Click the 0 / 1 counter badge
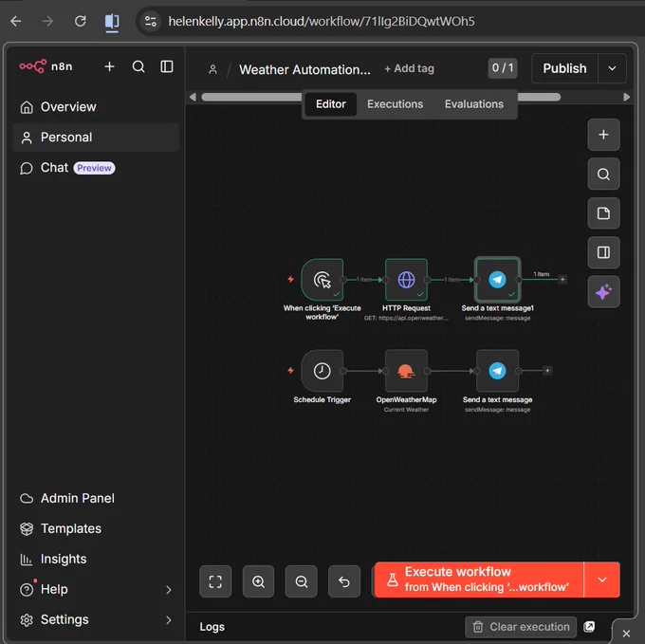This screenshot has height=644, width=645. coord(503,68)
